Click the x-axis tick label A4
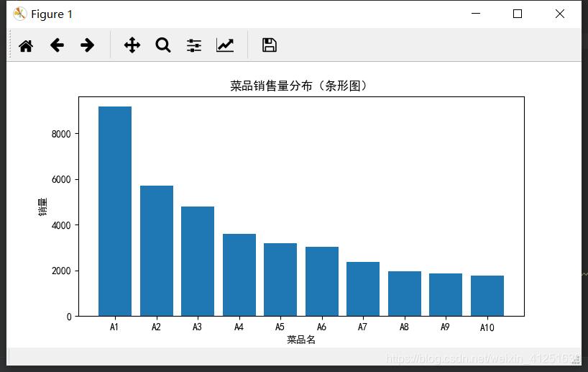This screenshot has width=588, height=372. click(x=239, y=327)
